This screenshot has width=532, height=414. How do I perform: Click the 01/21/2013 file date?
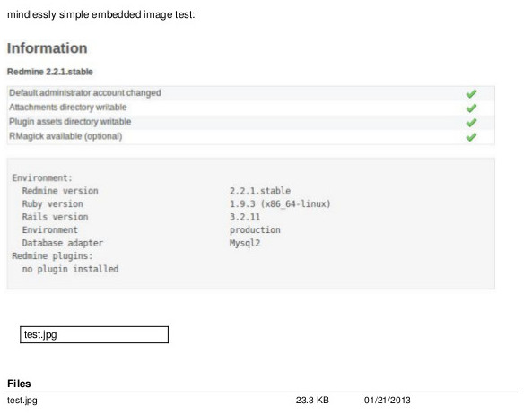coord(388,400)
